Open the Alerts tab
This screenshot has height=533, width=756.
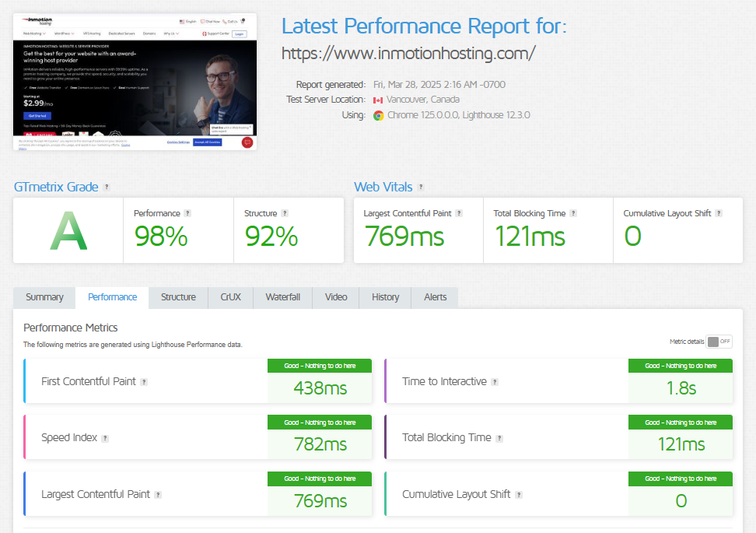coord(436,297)
